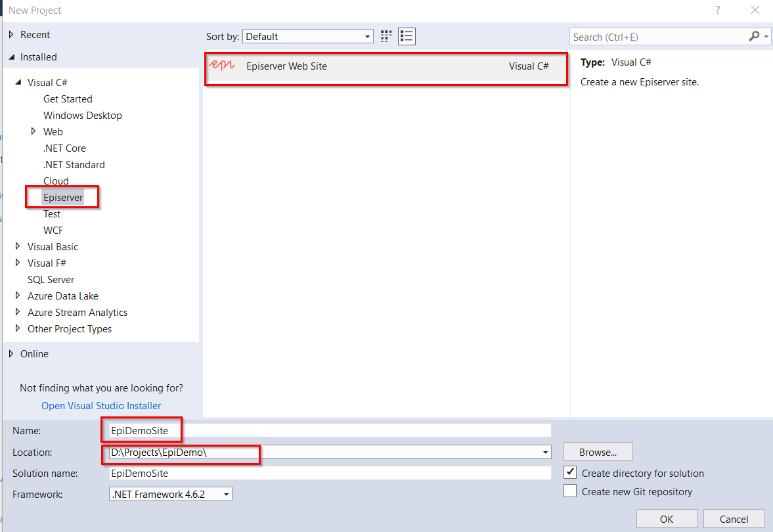Enable Create new Git repository checkbox
773x532 pixels.
[x=570, y=491]
